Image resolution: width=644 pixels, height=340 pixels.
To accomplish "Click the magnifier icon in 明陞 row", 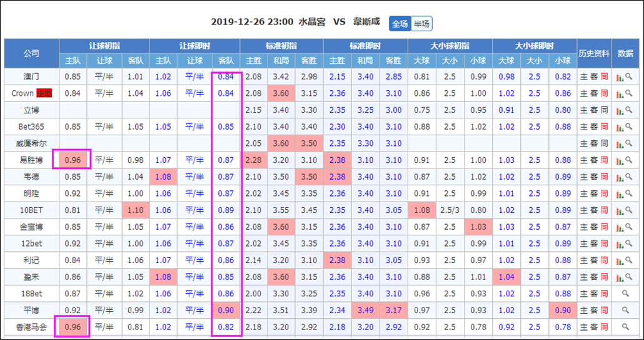I will pos(628,193).
